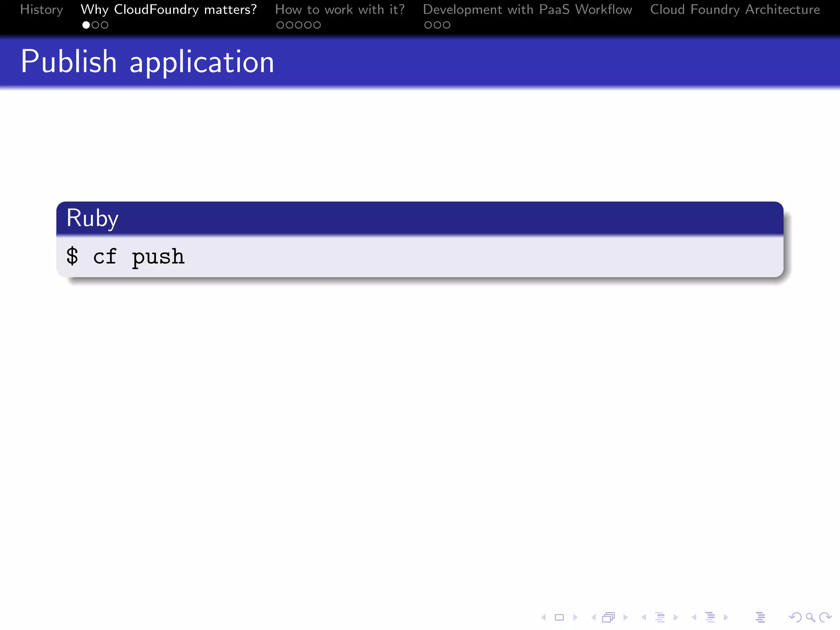
Task: Jump to the next frame arrow
Action: point(625,617)
